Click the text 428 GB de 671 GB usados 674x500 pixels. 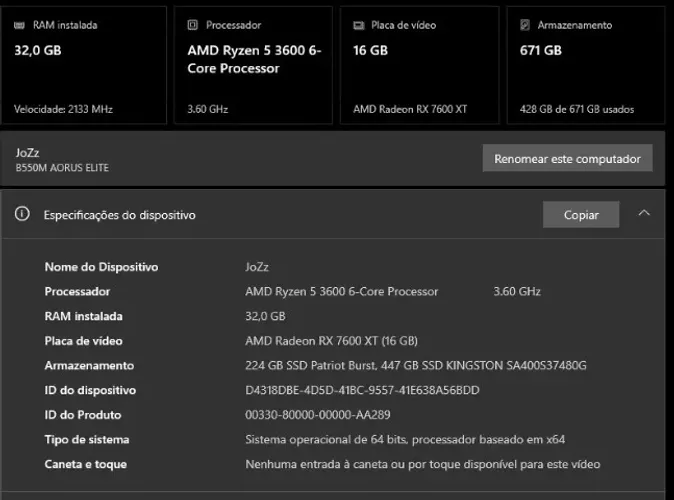tap(577, 109)
